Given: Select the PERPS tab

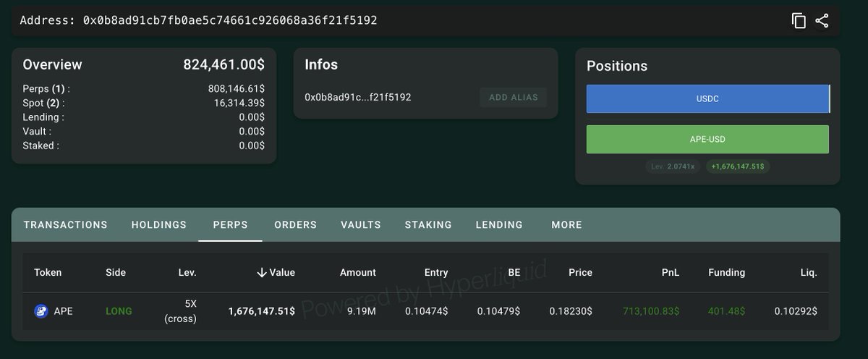Looking at the screenshot, I should point(230,224).
